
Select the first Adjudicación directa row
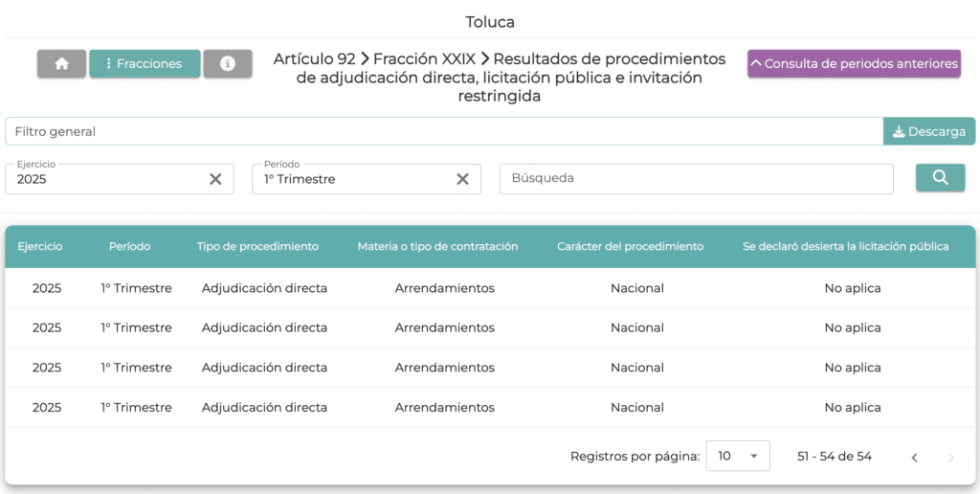[264, 288]
